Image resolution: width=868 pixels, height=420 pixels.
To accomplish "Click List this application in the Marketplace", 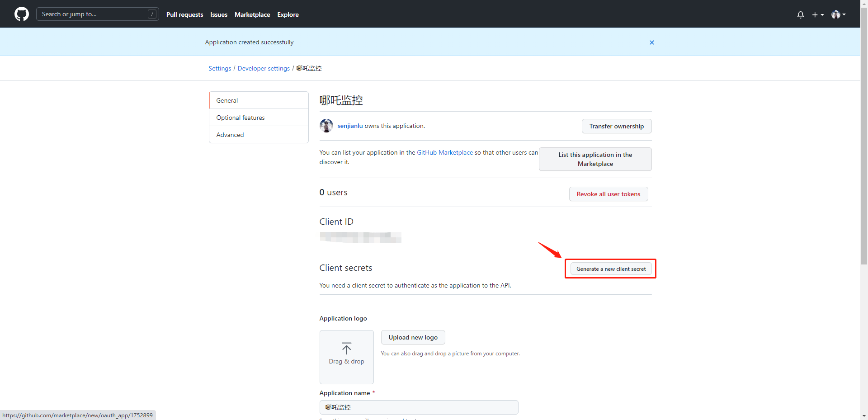I will point(595,159).
